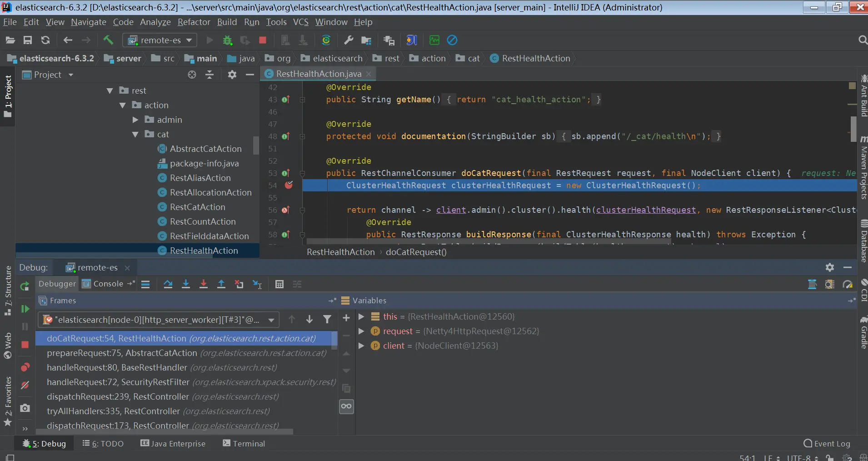Click the Step Over debugger icon
Image resolution: width=868 pixels, height=461 pixels.
click(x=168, y=284)
